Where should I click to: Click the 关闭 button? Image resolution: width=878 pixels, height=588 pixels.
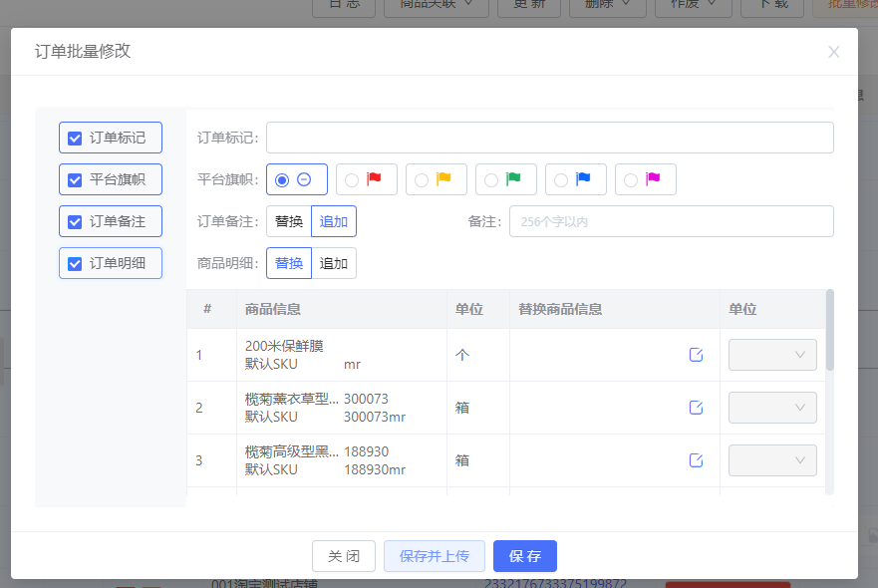pos(343,556)
